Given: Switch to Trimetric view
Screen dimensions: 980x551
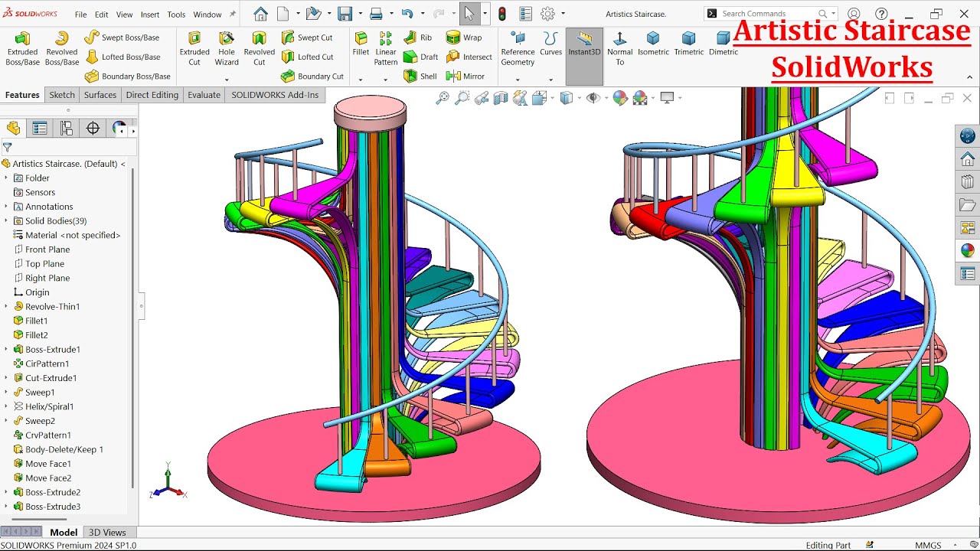Looking at the screenshot, I should (x=689, y=44).
